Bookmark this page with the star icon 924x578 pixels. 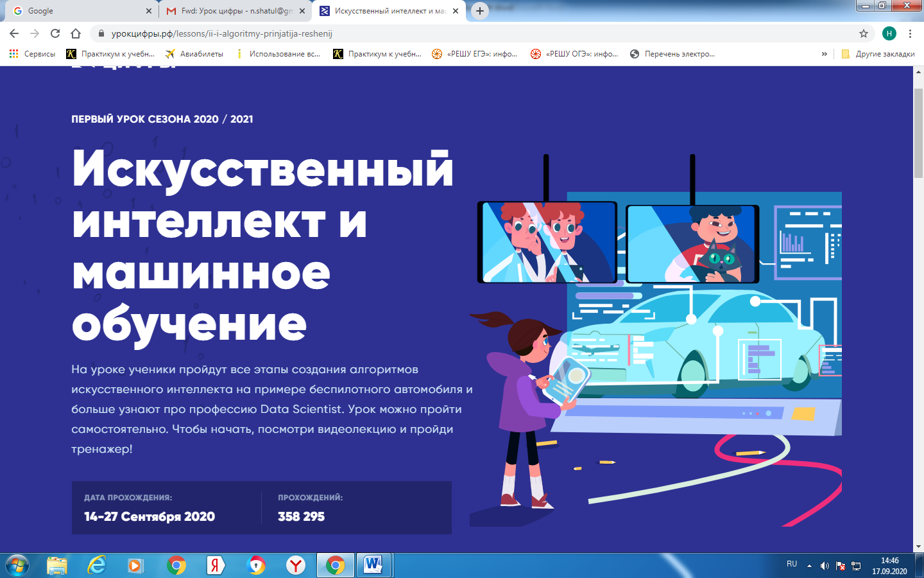tap(864, 33)
